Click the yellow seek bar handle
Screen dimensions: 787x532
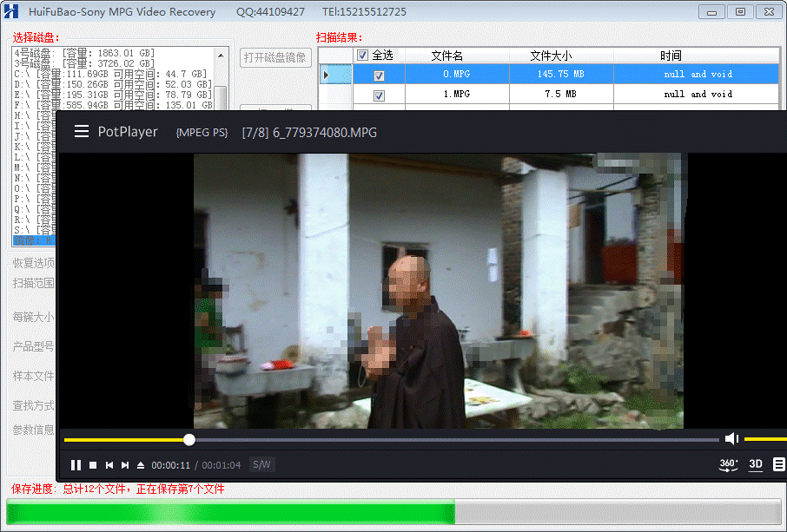click(189, 440)
